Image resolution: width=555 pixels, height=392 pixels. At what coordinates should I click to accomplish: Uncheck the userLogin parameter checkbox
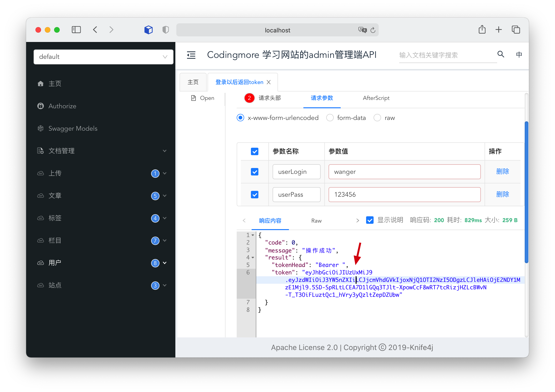click(x=255, y=172)
